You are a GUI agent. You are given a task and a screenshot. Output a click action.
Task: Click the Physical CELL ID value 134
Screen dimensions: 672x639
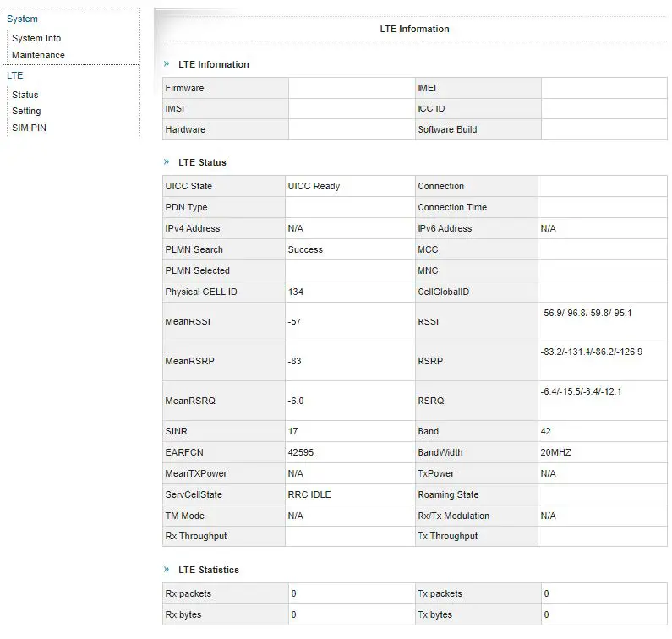point(296,292)
